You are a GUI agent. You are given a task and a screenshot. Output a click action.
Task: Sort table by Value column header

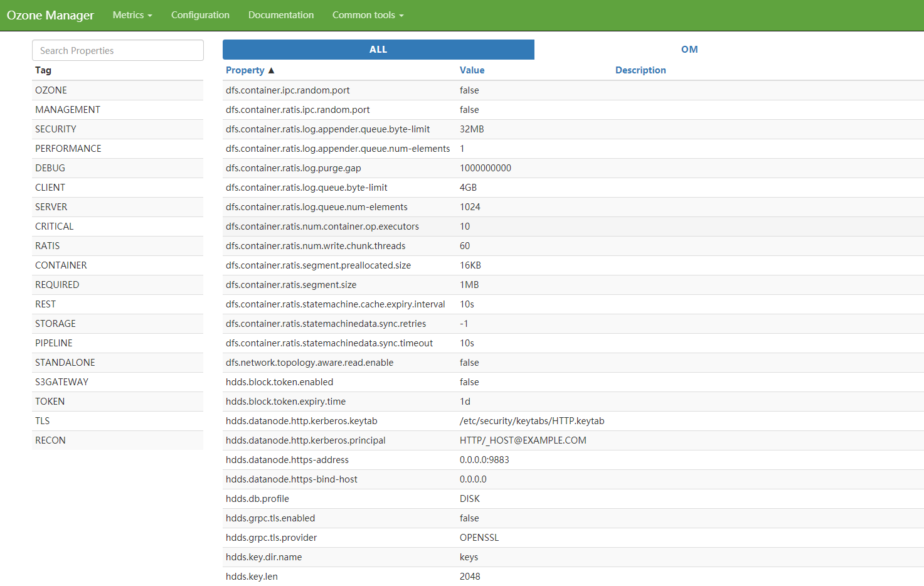(472, 70)
